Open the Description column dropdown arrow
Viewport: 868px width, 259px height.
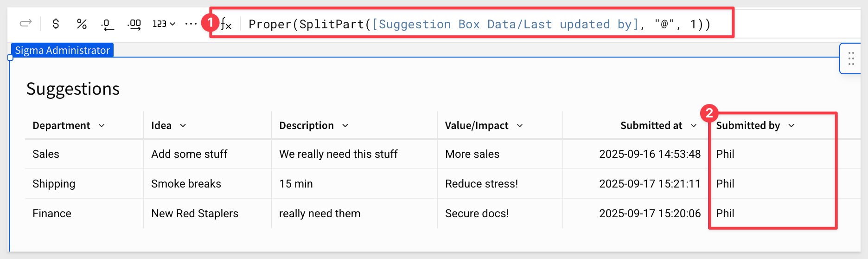[x=345, y=126]
